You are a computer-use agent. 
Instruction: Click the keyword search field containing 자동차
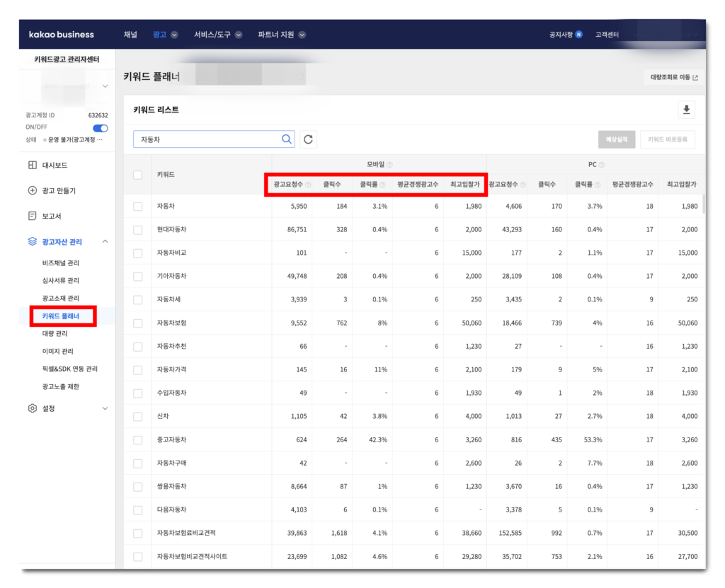point(205,139)
